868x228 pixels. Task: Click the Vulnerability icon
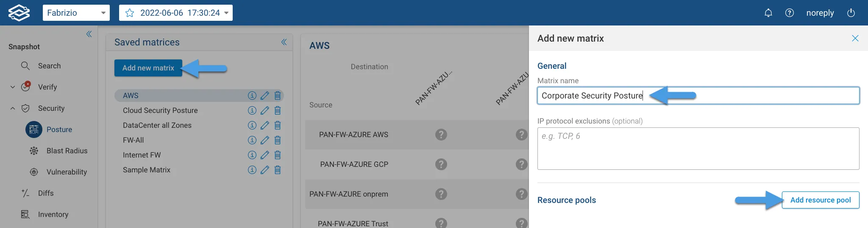pyautogui.click(x=34, y=172)
